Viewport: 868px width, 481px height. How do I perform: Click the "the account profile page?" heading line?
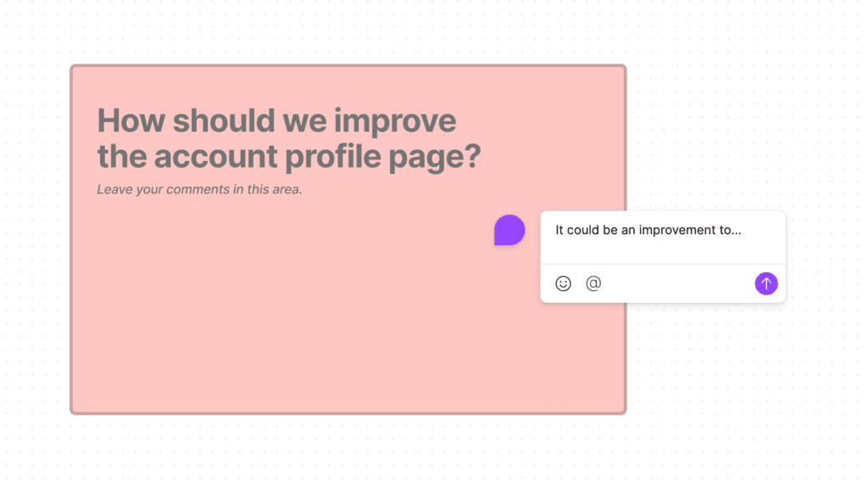[x=288, y=156]
